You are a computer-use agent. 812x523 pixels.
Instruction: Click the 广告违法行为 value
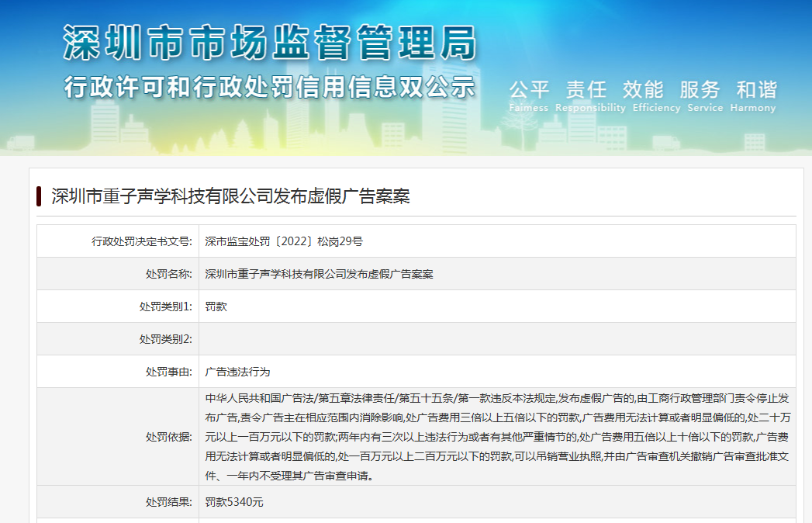point(237,372)
